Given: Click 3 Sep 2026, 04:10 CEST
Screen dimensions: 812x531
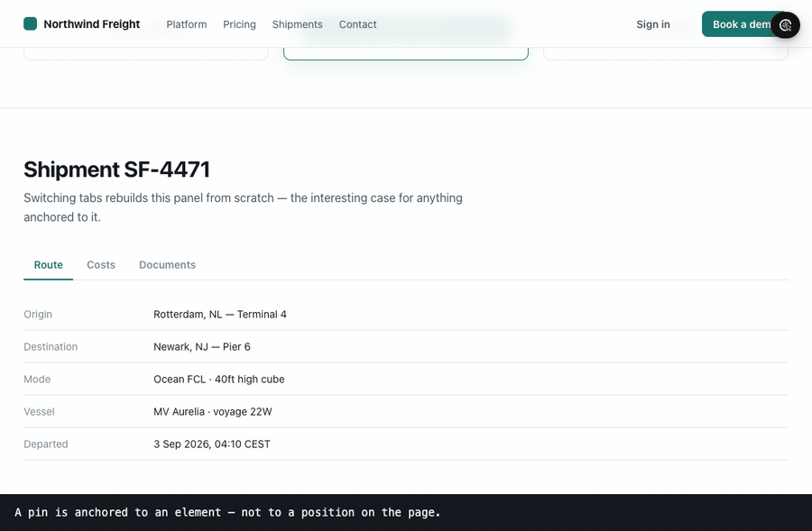Looking at the screenshot, I should click(211, 444).
